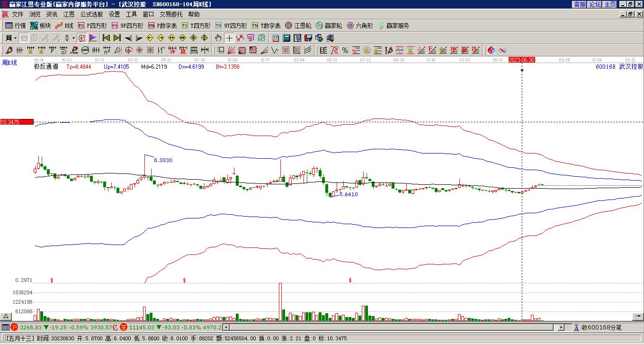Screen dimensions: 644x345
Task: Toggle the crosshair cursor tool
Action: point(229,38)
